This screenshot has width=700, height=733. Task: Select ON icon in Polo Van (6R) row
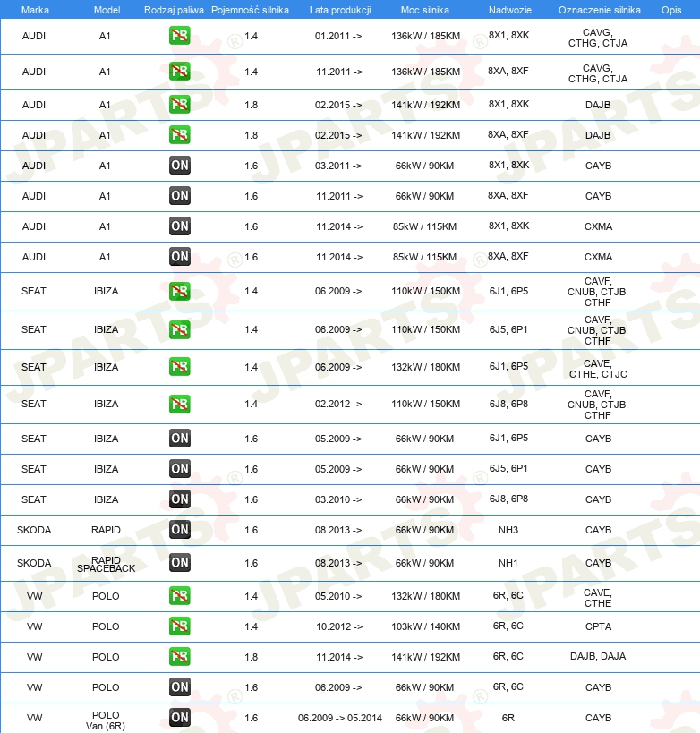click(x=180, y=717)
